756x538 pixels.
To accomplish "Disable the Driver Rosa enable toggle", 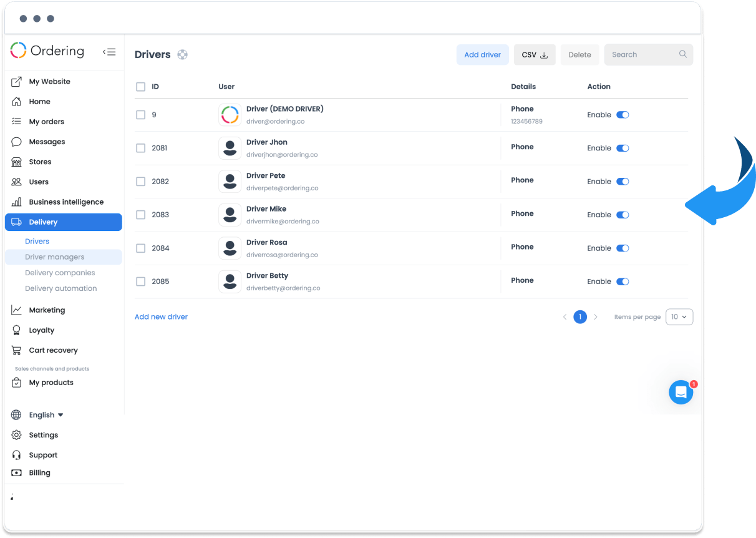I will [x=623, y=248].
